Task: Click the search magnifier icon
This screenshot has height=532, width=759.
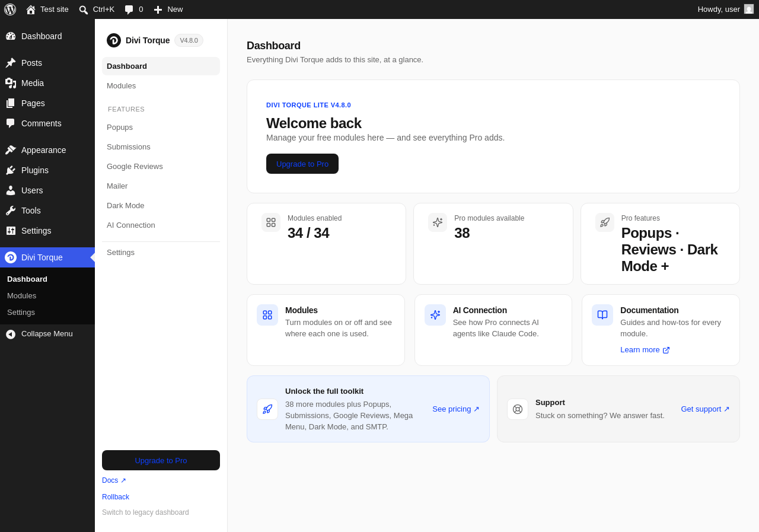Action: click(84, 9)
